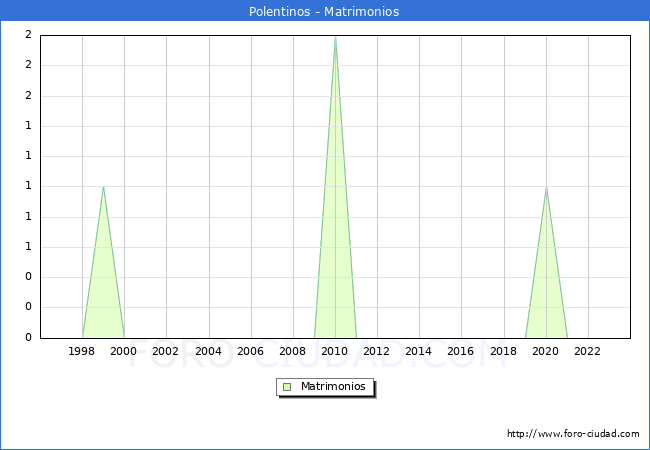Select the 2002 x-axis label
The image size is (650, 450).
click(166, 351)
